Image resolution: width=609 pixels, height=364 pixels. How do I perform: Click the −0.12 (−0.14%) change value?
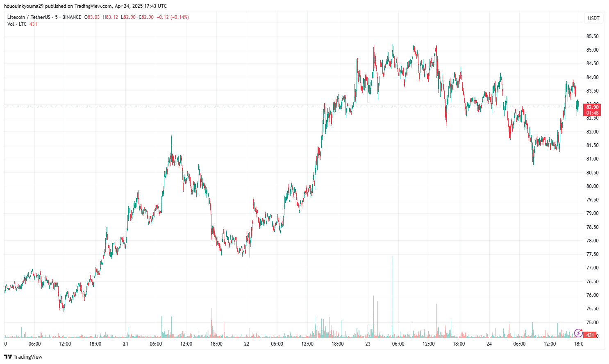pos(173,17)
